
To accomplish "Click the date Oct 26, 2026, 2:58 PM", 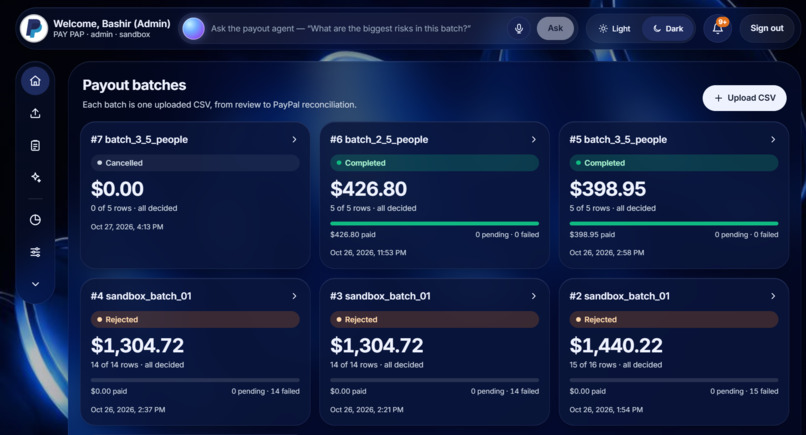I will pos(607,253).
